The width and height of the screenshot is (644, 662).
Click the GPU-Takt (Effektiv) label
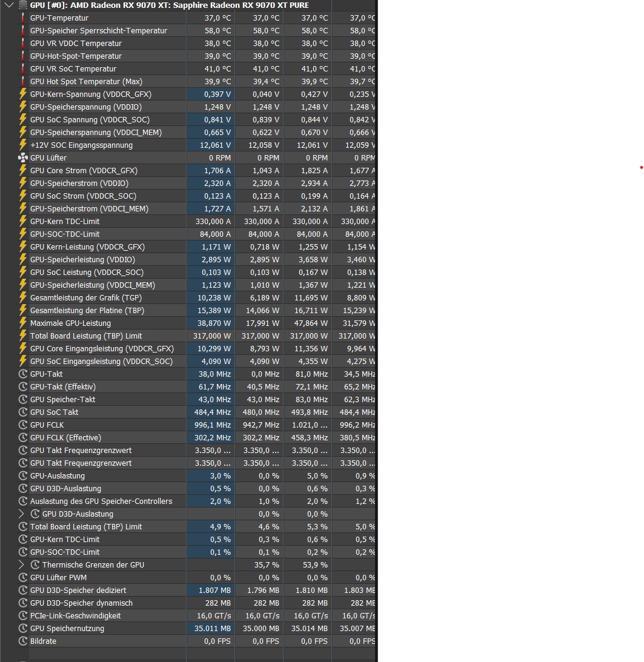click(x=63, y=387)
